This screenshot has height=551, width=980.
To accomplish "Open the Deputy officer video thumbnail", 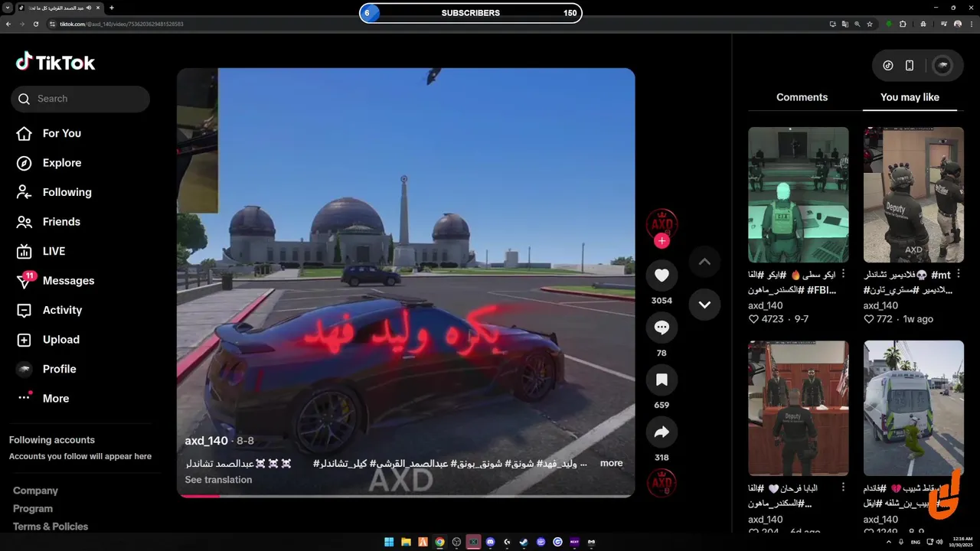I will click(x=913, y=194).
